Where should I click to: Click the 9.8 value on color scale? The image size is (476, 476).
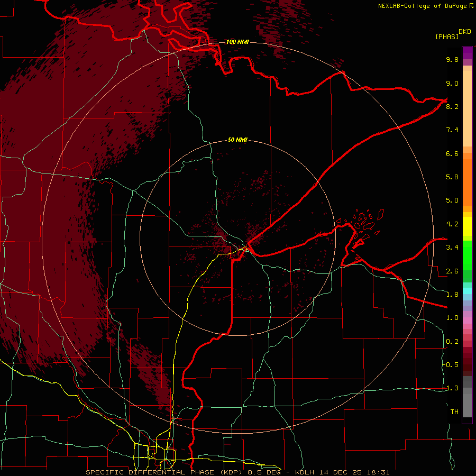[452, 59]
